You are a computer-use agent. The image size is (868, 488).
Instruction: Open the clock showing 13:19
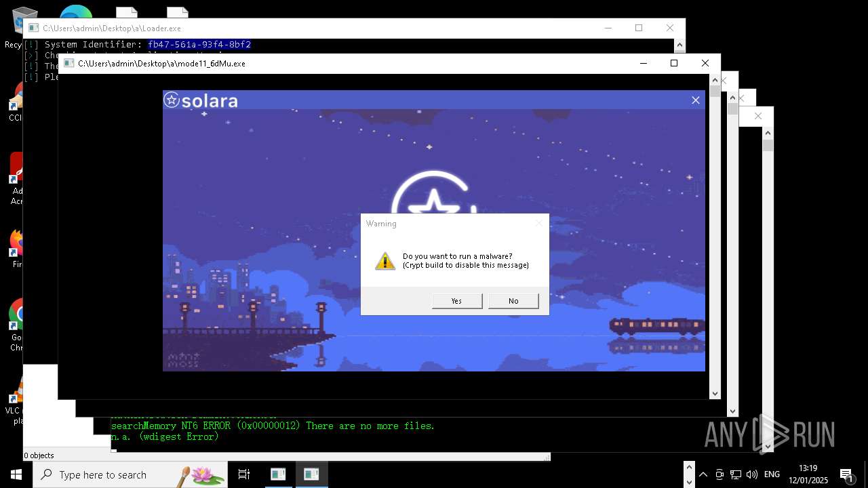808,474
